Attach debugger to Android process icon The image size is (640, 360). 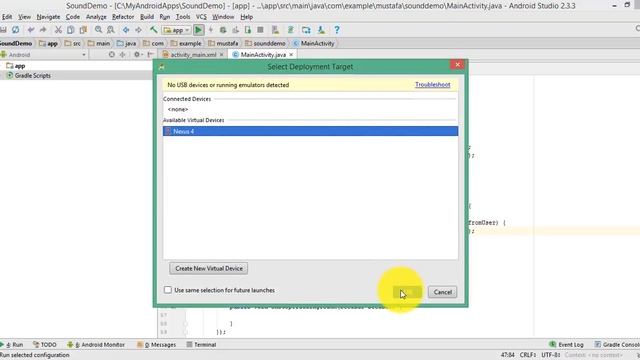coord(248,30)
